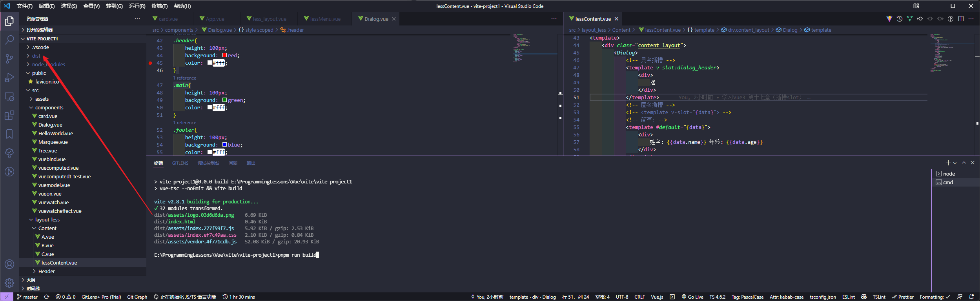Click Go Live in the status bar
The image size is (980, 301).
click(692, 297)
